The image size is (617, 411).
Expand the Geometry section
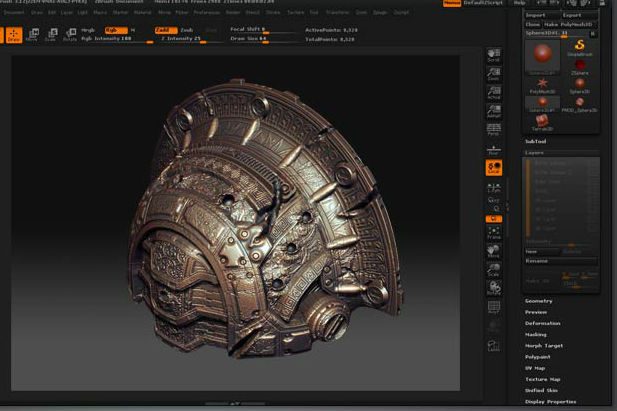(x=539, y=301)
